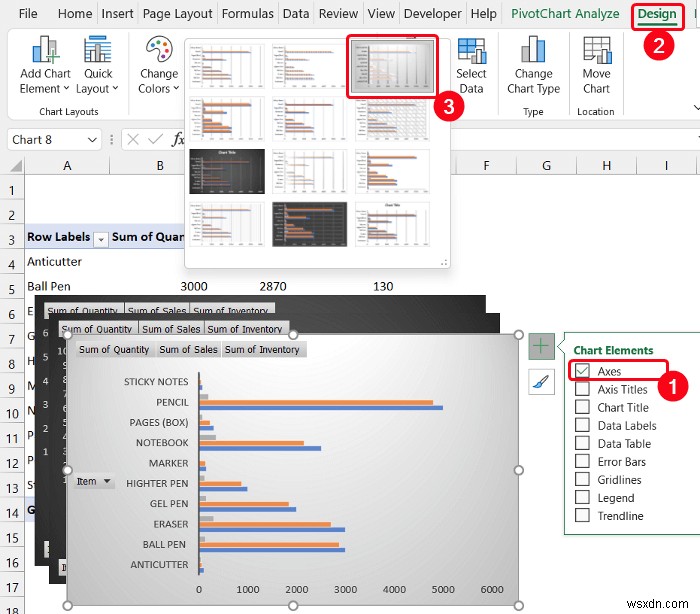Viewport: 700px width, 614px height.
Task: Click the Sum of Sales field button on front chart
Action: coord(188,350)
